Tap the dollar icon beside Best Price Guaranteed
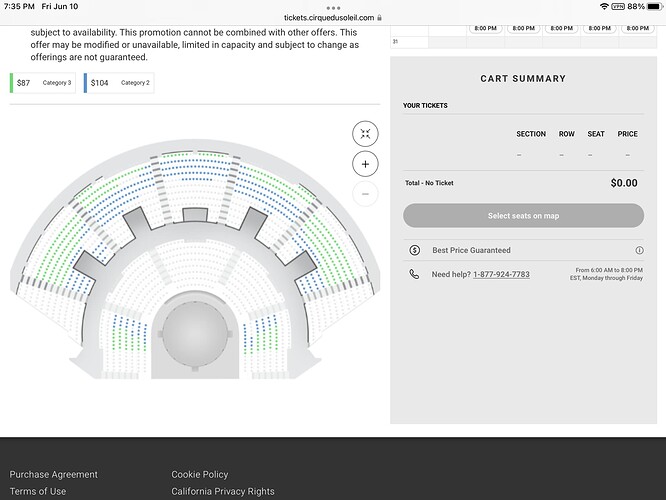The width and height of the screenshot is (666, 500). pos(414,250)
